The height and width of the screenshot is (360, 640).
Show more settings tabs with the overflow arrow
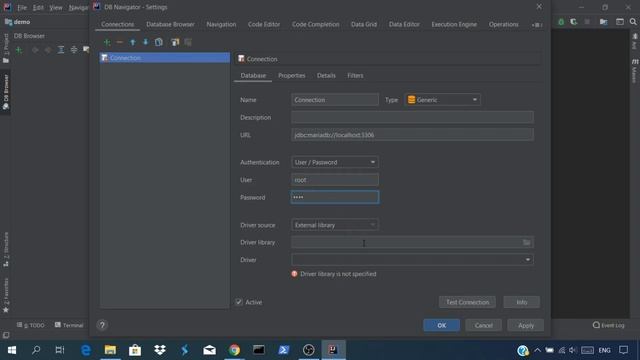[x=537, y=25]
